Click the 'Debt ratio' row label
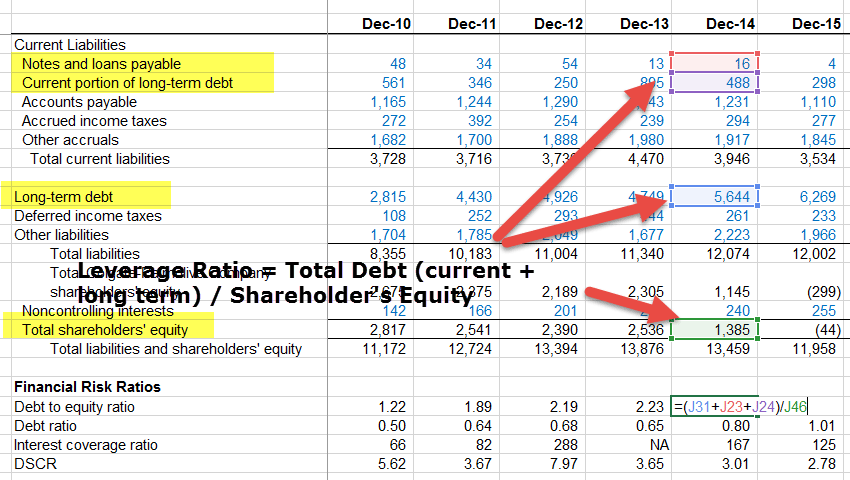The height and width of the screenshot is (480, 850). pyautogui.click(x=46, y=425)
